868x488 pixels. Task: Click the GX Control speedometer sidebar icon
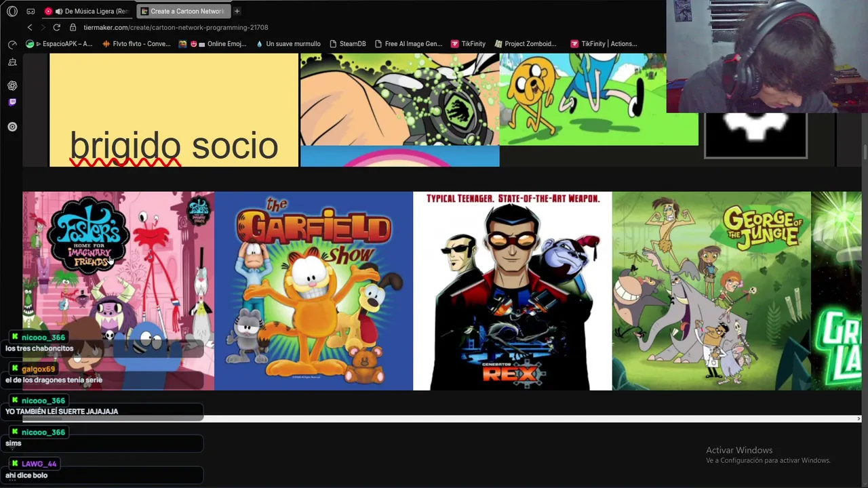click(x=12, y=44)
